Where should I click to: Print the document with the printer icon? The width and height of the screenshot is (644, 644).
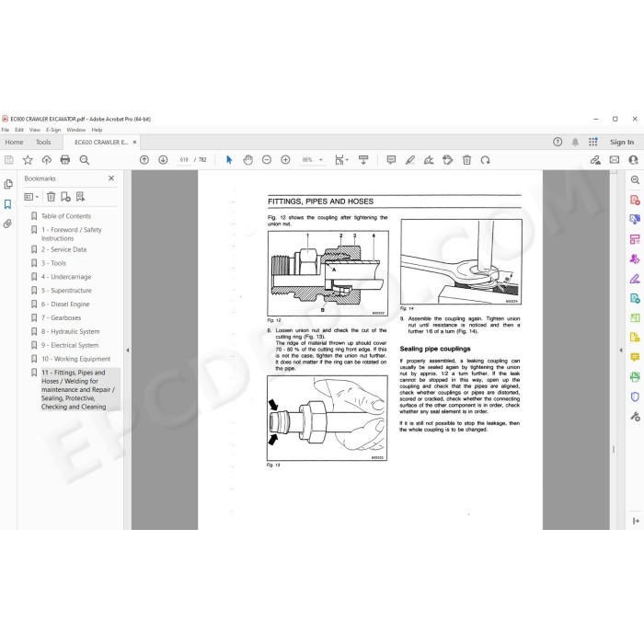[65, 160]
